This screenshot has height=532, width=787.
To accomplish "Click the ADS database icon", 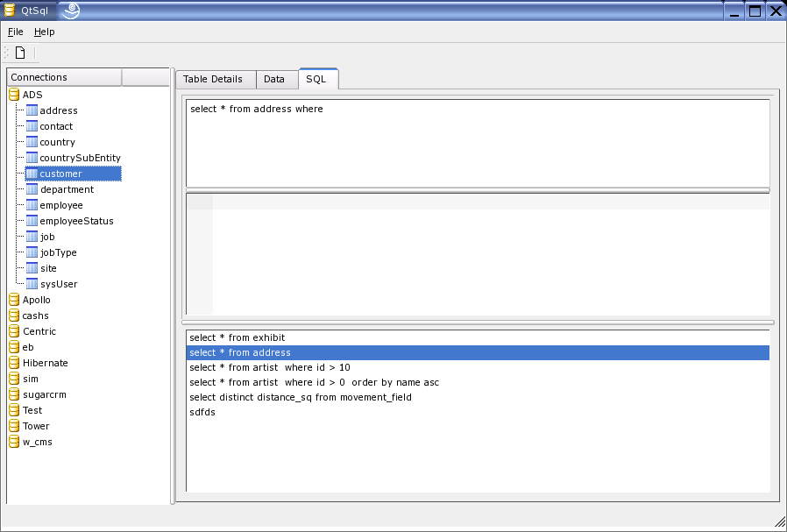I will (x=15, y=95).
